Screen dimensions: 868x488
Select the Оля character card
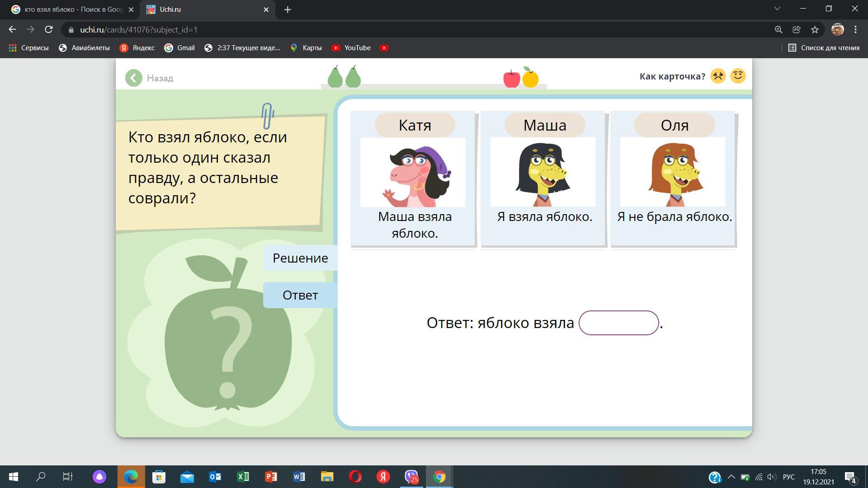(673, 178)
